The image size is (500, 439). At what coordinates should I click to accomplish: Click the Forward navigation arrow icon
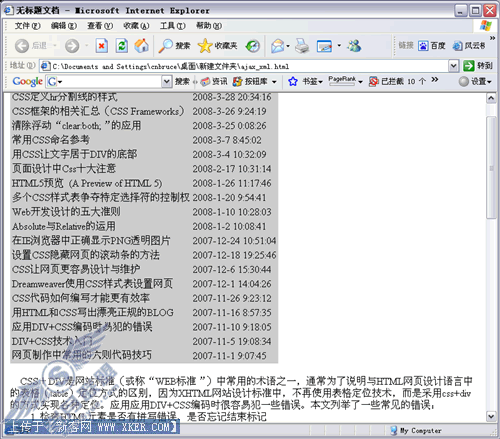tap(72, 46)
